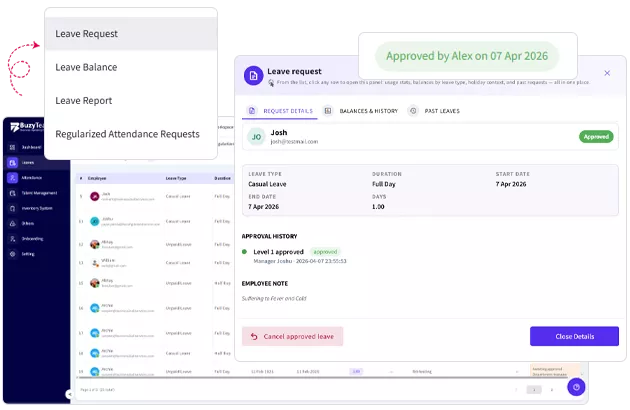Open the Inventory System sidebar icon
The width and height of the screenshot is (630, 410).
tap(12, 209)
